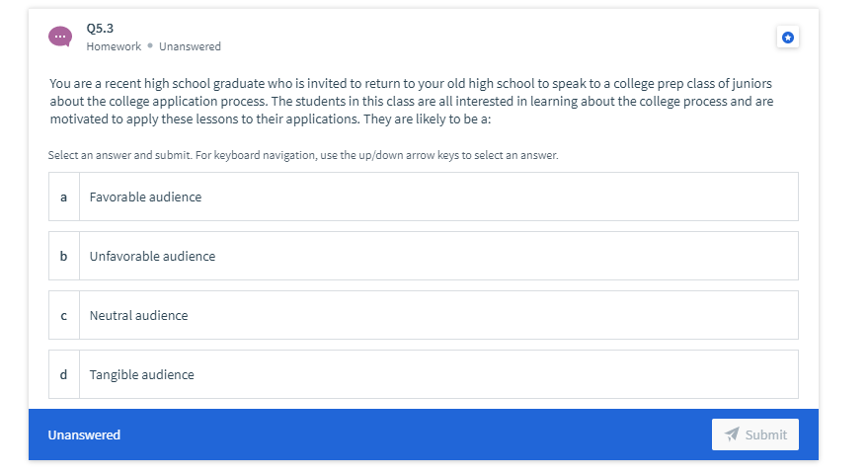Choose the Favorable audience option

[424, 197]
